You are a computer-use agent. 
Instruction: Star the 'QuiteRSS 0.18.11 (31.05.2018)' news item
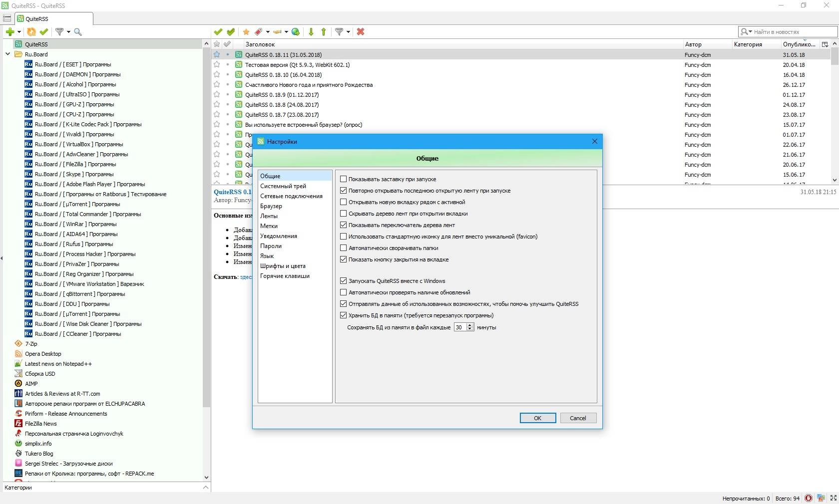point(217,54)
